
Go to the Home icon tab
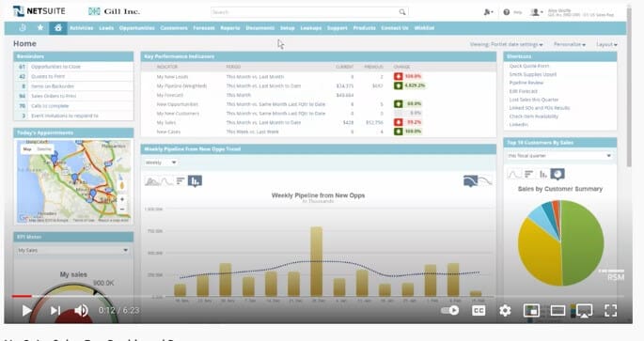coord(58,28)
